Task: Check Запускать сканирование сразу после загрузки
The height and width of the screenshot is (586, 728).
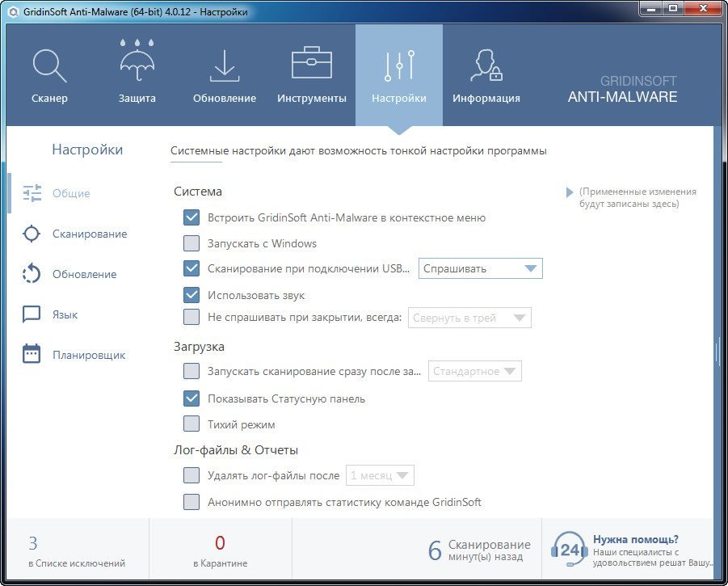Action: coord(191,371)
